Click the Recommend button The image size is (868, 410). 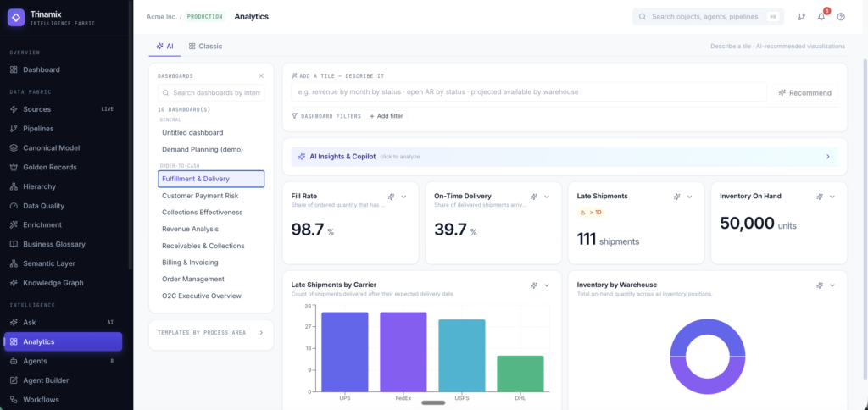tap(805, 92)
